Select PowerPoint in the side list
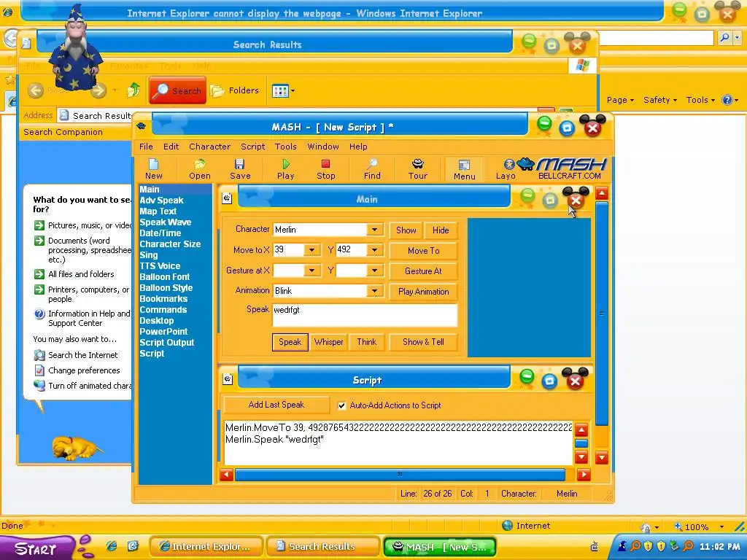The image size is (747, 560). click(163, 332)
